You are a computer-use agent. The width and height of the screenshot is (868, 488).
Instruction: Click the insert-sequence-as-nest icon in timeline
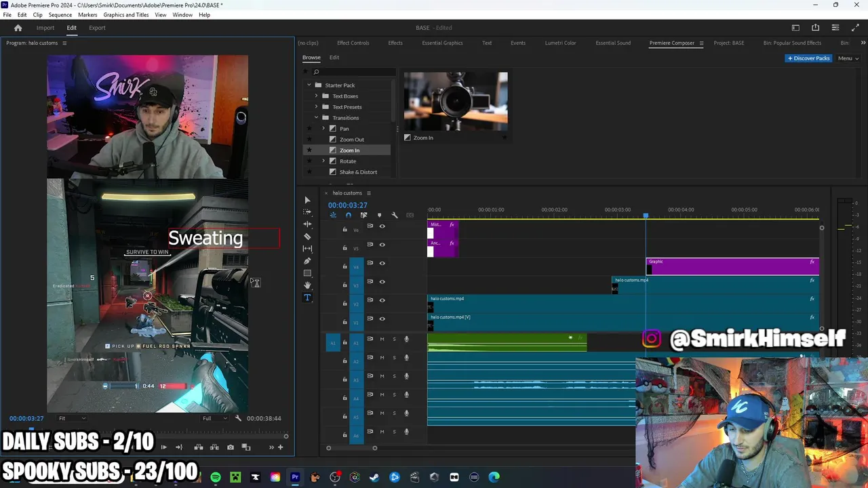[333, 216]
